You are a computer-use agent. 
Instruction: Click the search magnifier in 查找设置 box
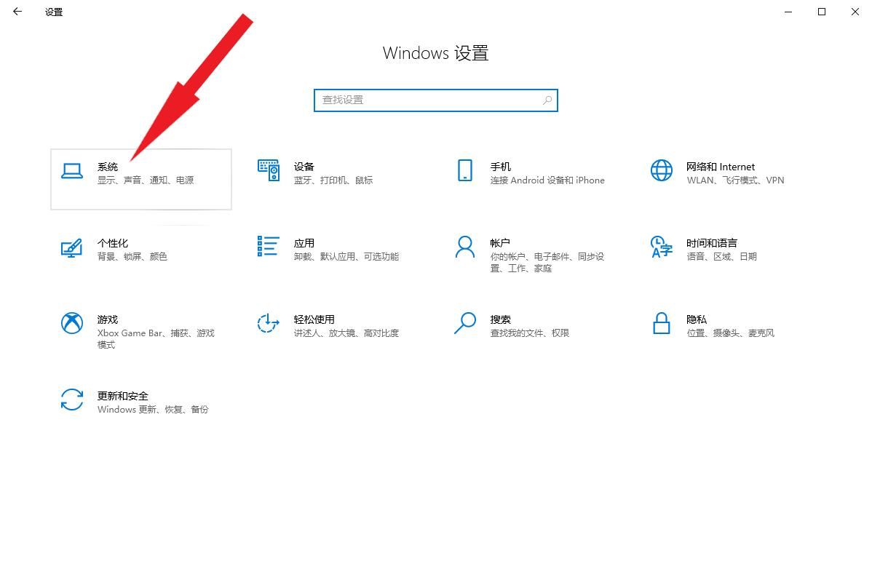(x=547, y=100)
